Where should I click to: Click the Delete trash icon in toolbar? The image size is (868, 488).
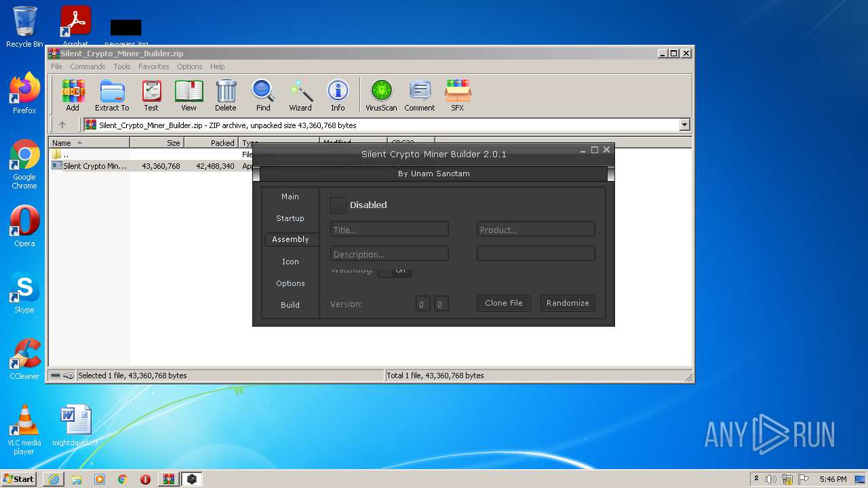(x=226, y=95)
